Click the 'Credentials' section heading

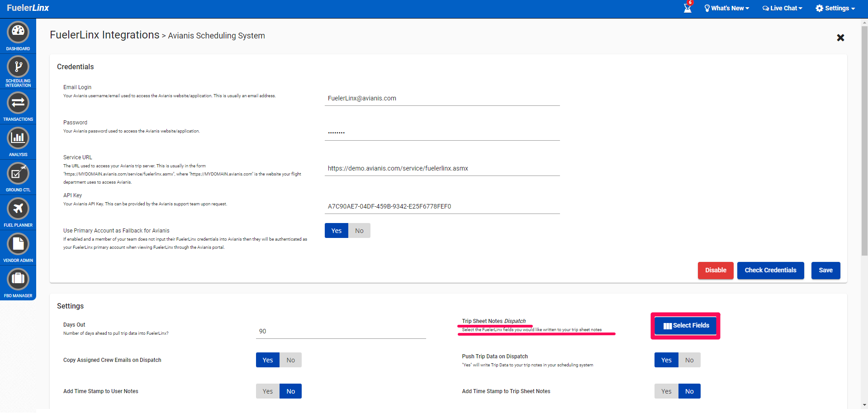pos(75,67)
